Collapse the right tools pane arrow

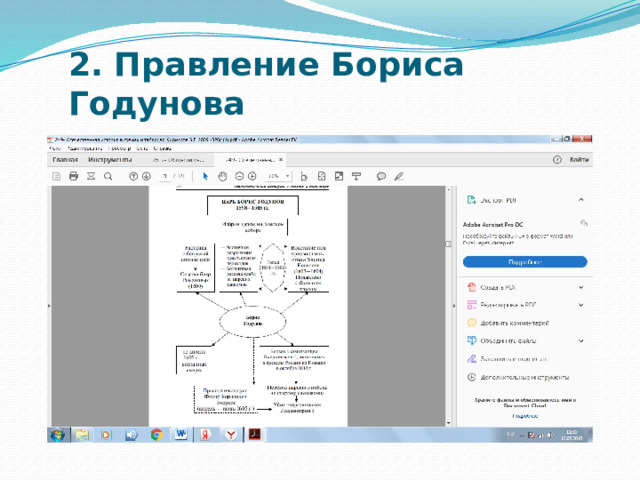[453, 306]
